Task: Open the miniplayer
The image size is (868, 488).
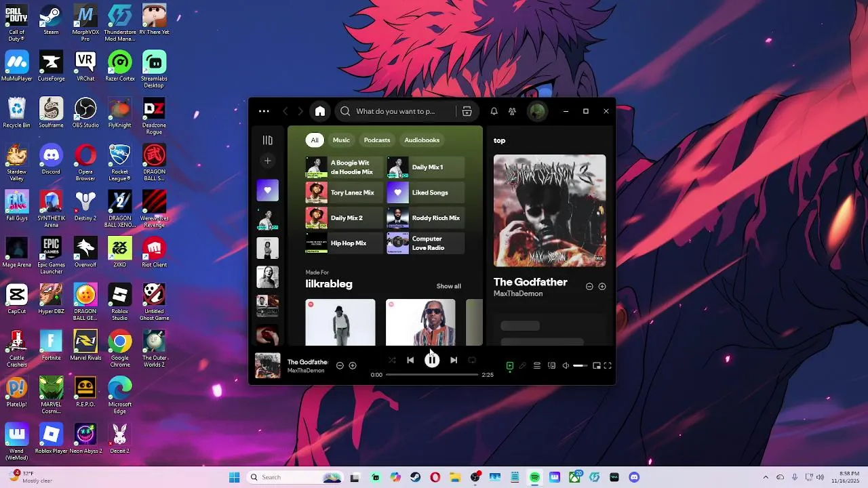Action: tap(597, 366)
